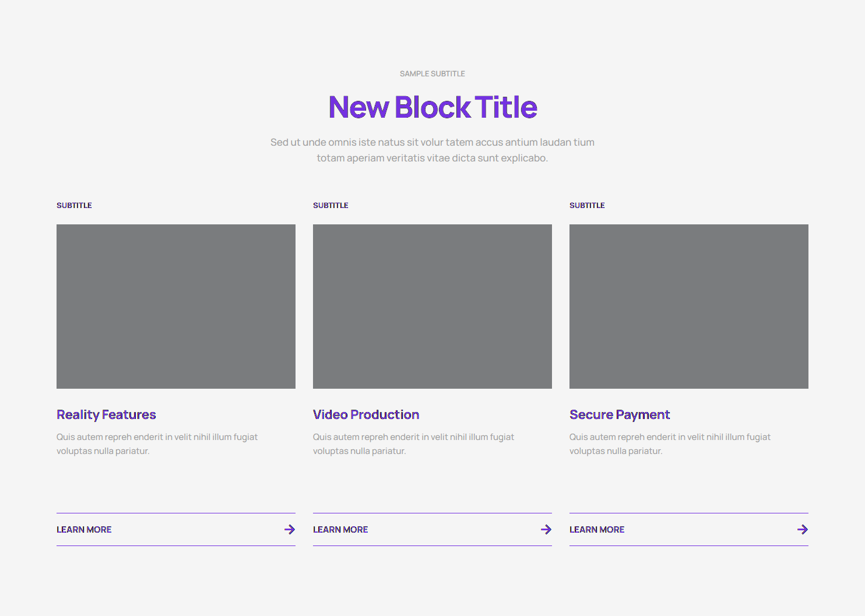Click the New Block Title heading
Viewport: 865px width, 616px height.
pyautogui.click(x=432, y=107)
